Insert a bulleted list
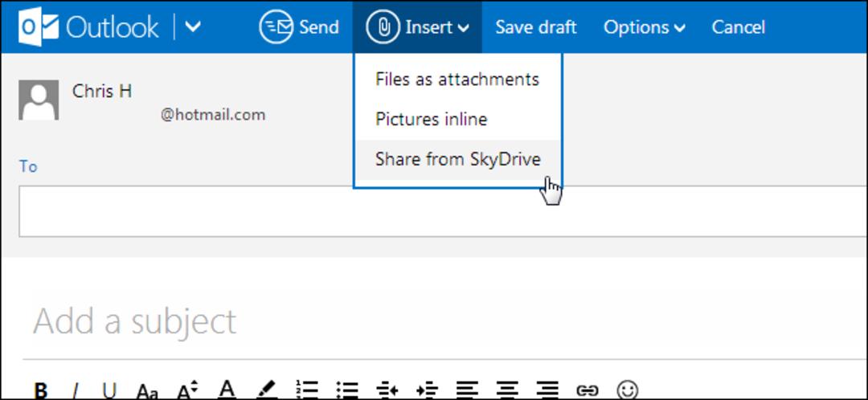The image size is (868, 400). [x=347, y=390]
